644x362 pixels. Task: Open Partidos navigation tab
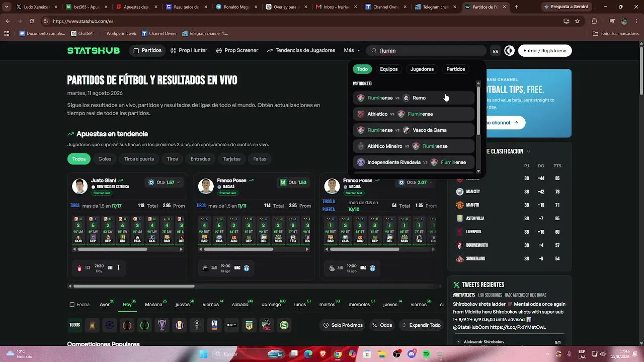(147, 51)
